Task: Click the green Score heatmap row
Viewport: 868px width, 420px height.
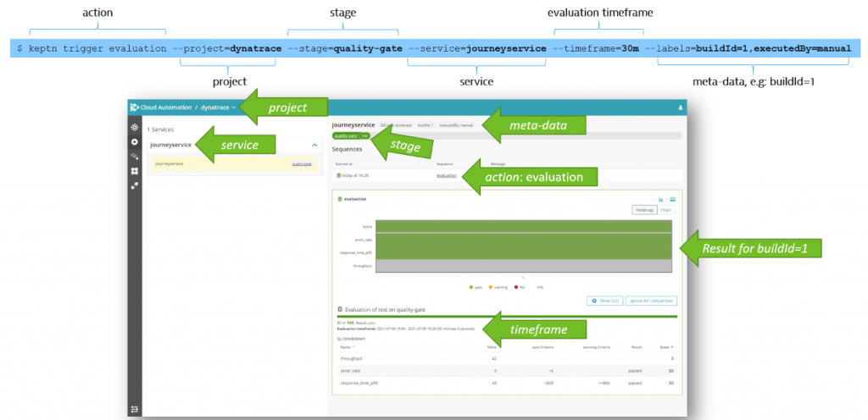Action: tap(524, 226)
